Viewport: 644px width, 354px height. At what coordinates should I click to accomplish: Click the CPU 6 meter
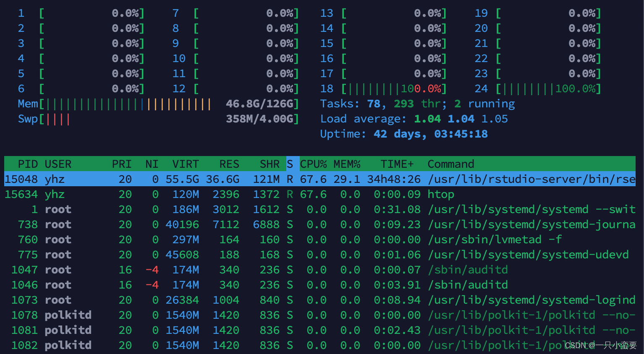[81, 88]
